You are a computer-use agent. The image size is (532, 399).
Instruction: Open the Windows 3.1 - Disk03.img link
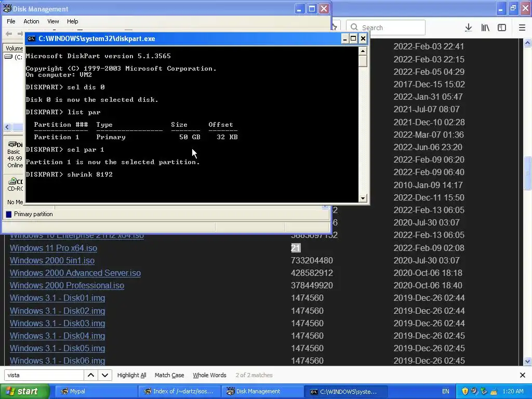tap(57, 323)
